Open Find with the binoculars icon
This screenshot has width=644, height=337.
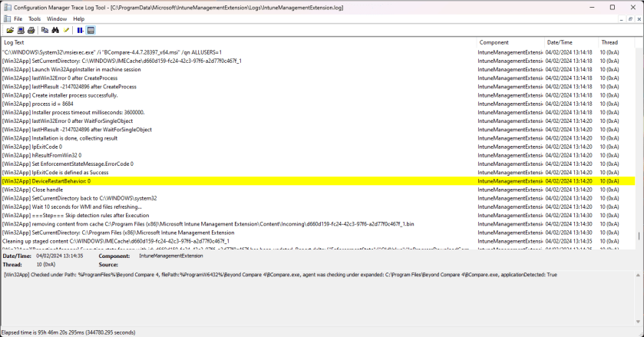[55, 31]
